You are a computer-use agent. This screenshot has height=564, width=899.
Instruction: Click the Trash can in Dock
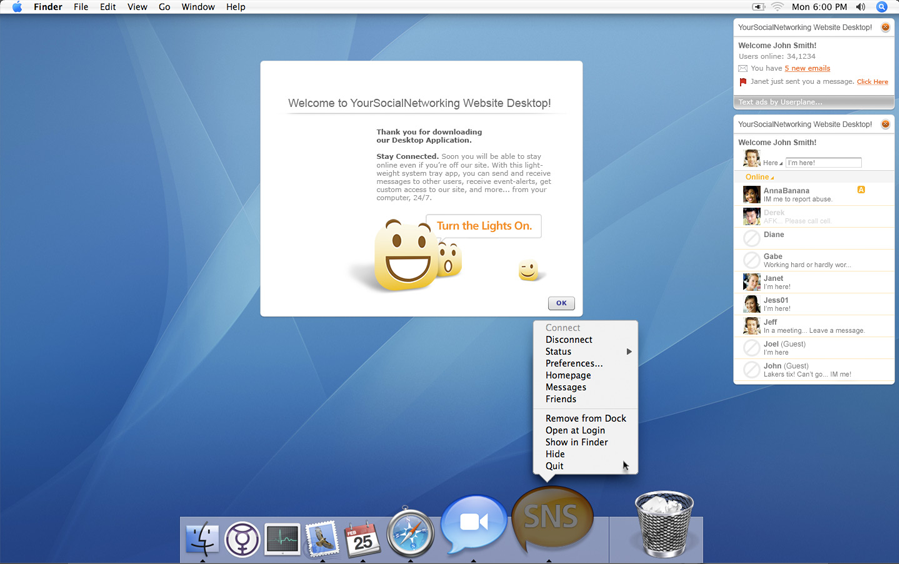point(663,524)
